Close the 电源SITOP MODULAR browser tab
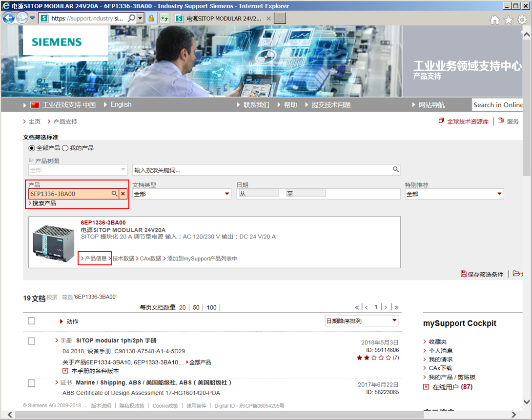 [268, 19]
